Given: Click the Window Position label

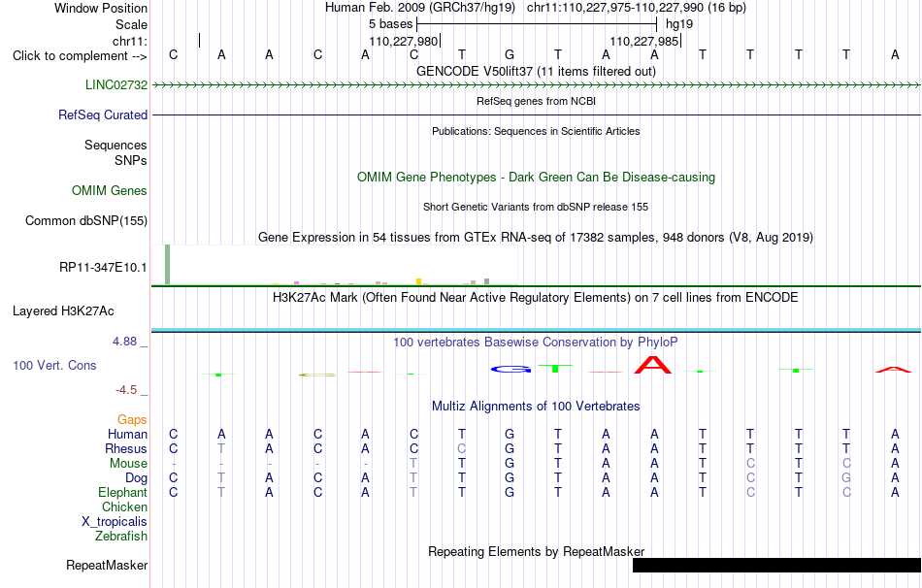Looking at the screenshot, I should (101, 8).
